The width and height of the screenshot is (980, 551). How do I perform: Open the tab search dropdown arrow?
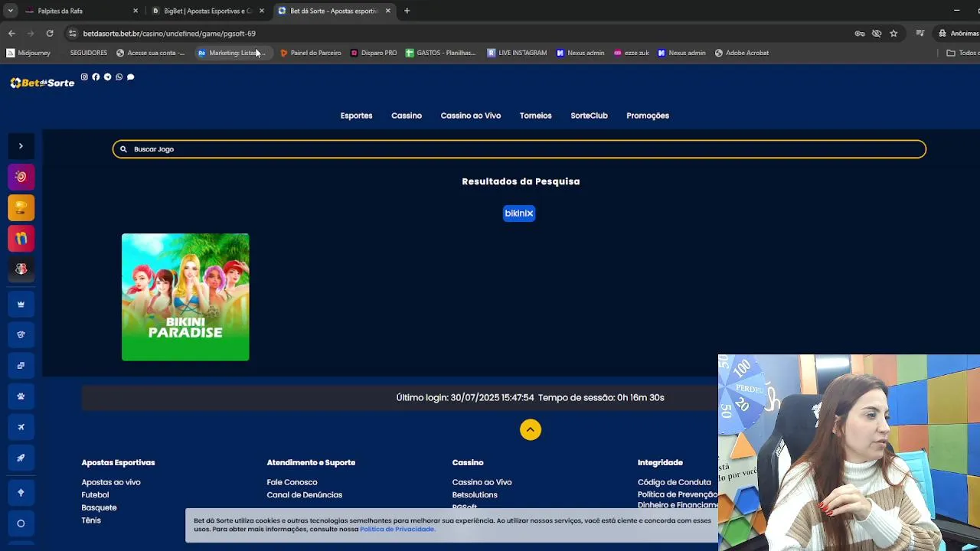coord(11,11)
